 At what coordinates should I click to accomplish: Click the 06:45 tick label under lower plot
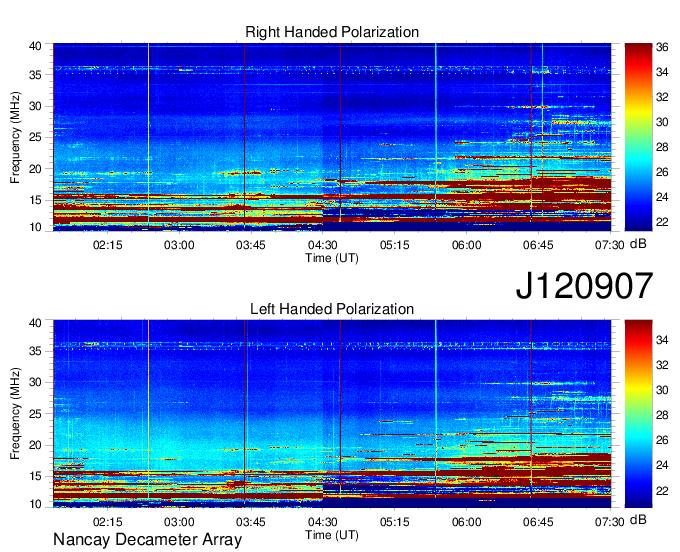(538, 522)
